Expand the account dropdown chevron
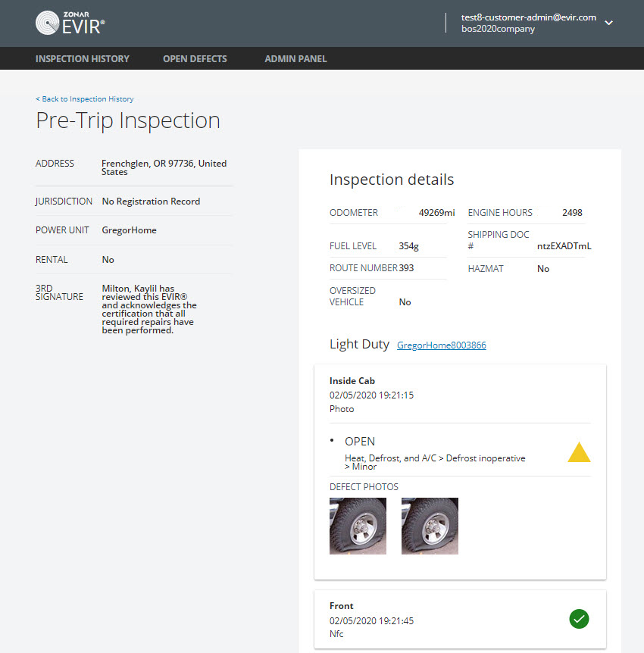The height and width of the screenshot is (653, 644). pos(608,23)
